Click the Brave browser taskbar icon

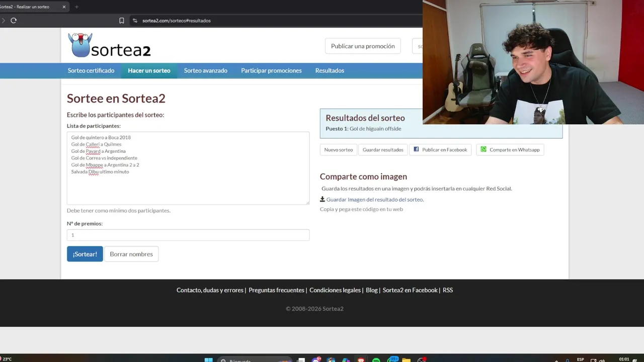pos(361,360)
